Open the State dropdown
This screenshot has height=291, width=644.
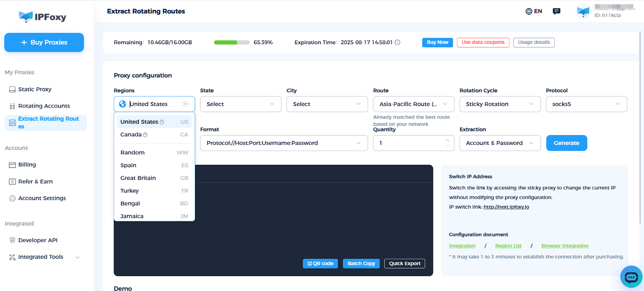point(241,104)
